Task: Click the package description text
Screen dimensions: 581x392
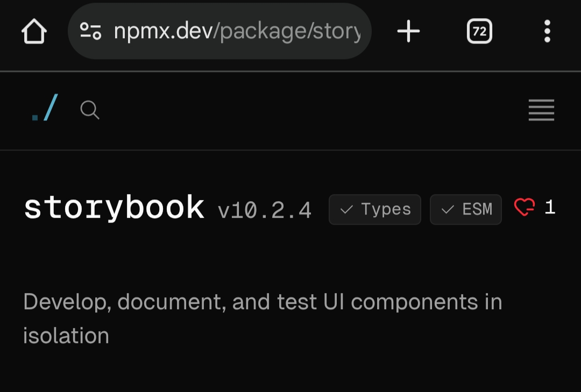Action: click(x=263, y=302)
